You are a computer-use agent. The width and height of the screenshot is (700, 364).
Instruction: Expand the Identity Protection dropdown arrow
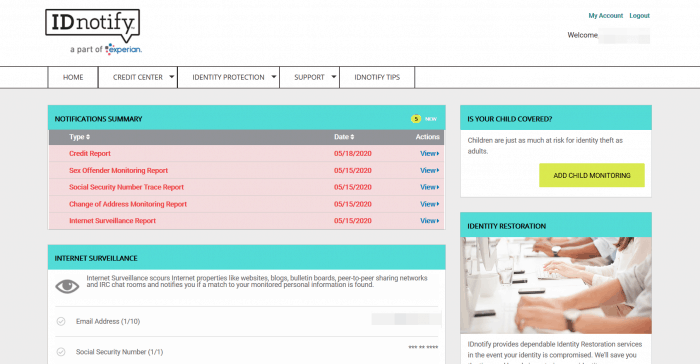(x=274, y=77)
